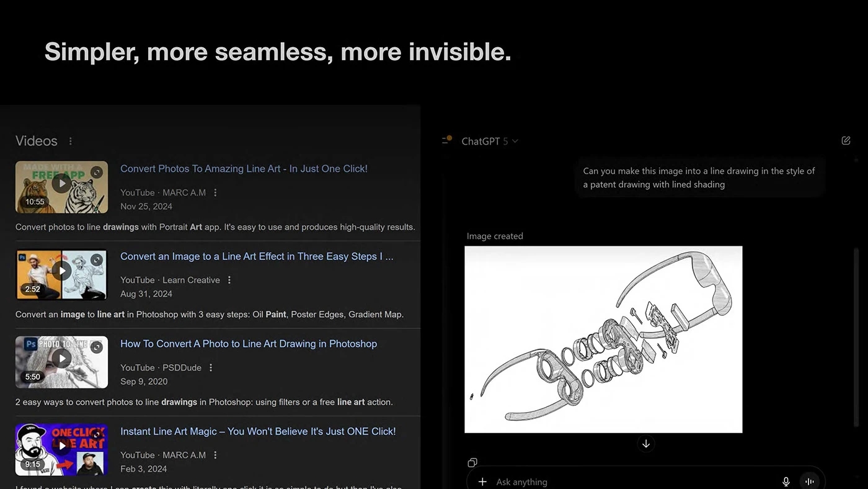Open more options next to Learn Creative
Viewport: 868px width, 489px height.
click(x=229, y=280)
